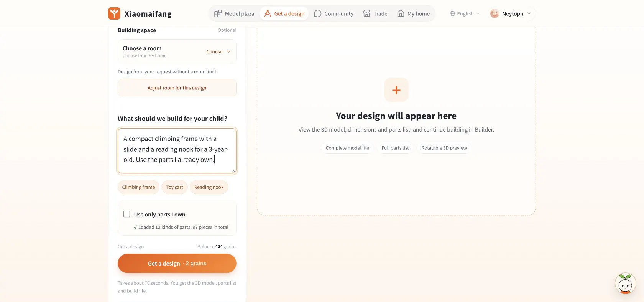Click the Get a design compass icon

(x=268, y=13)
